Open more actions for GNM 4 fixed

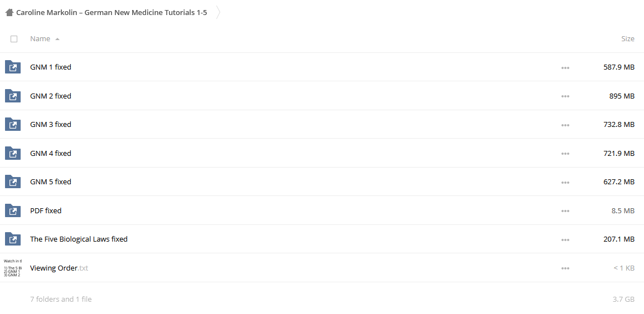tap(565, 154)
